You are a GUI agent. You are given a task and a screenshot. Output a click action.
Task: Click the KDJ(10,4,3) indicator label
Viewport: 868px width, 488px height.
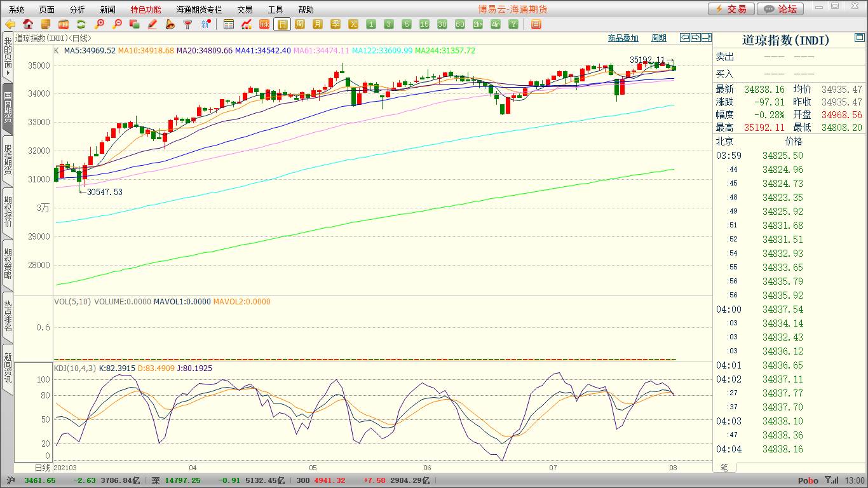point(75,368)
